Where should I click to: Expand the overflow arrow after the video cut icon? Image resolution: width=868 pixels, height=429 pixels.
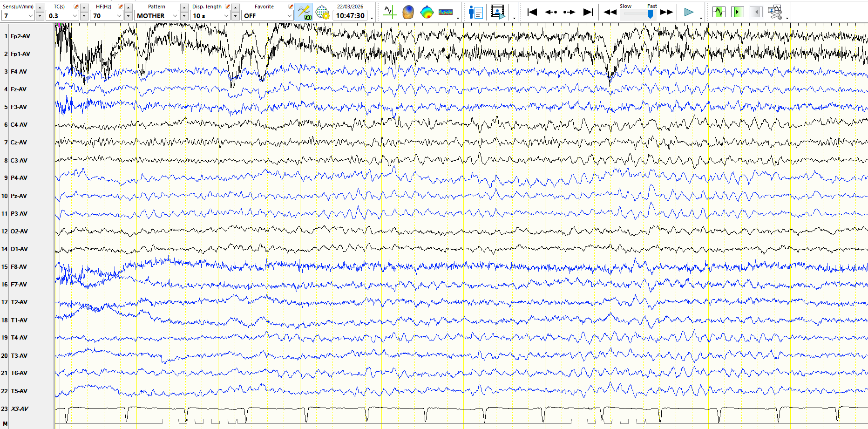tap(787, 18)
